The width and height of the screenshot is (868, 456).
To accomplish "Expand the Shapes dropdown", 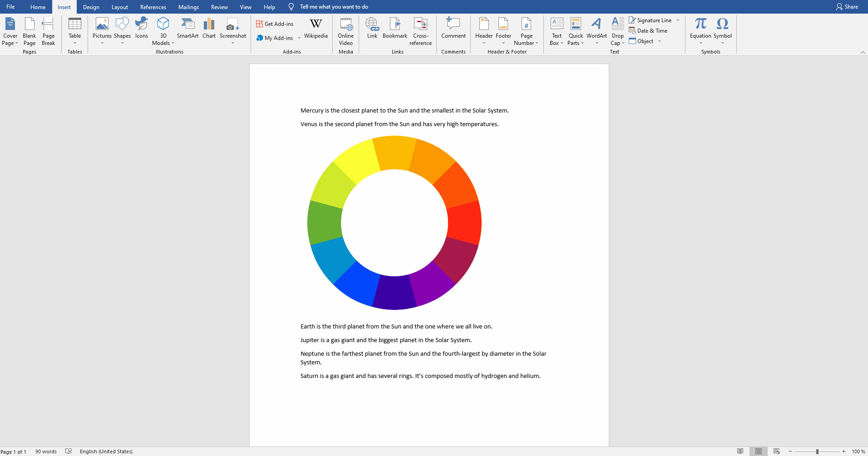I will 122,43.
